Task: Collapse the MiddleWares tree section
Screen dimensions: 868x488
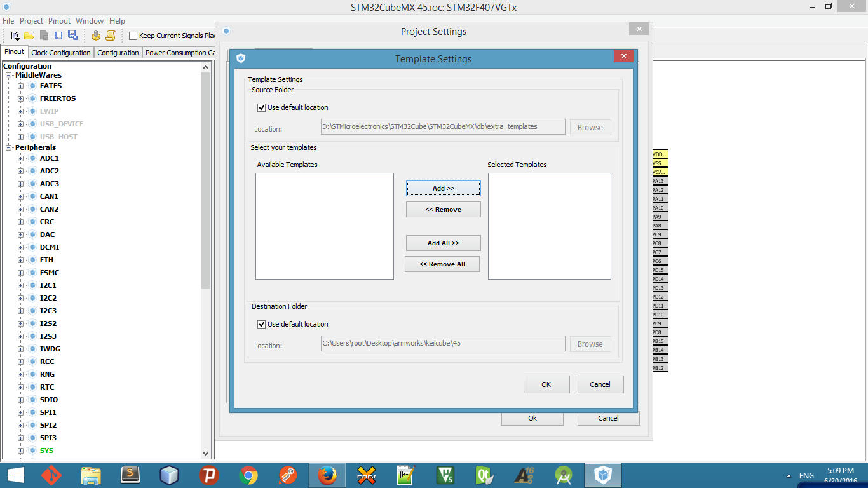Action: point(9,75)
